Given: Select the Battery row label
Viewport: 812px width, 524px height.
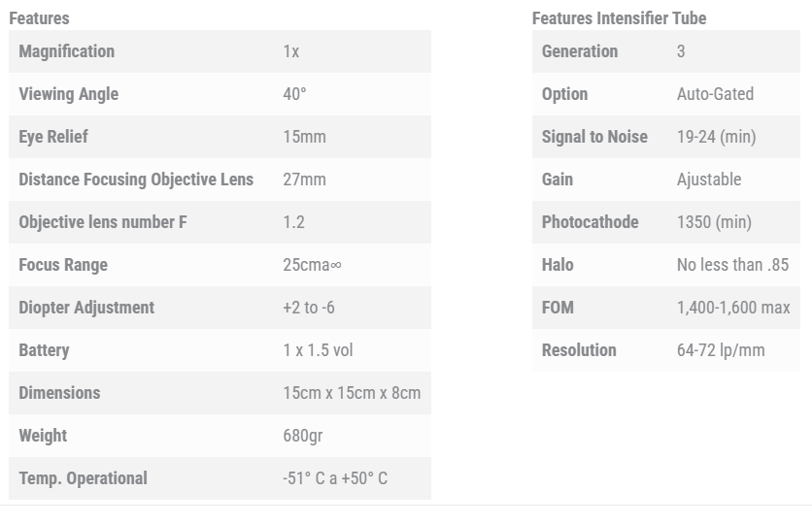Looking at the screenshot, I should [x=44, y=350].
